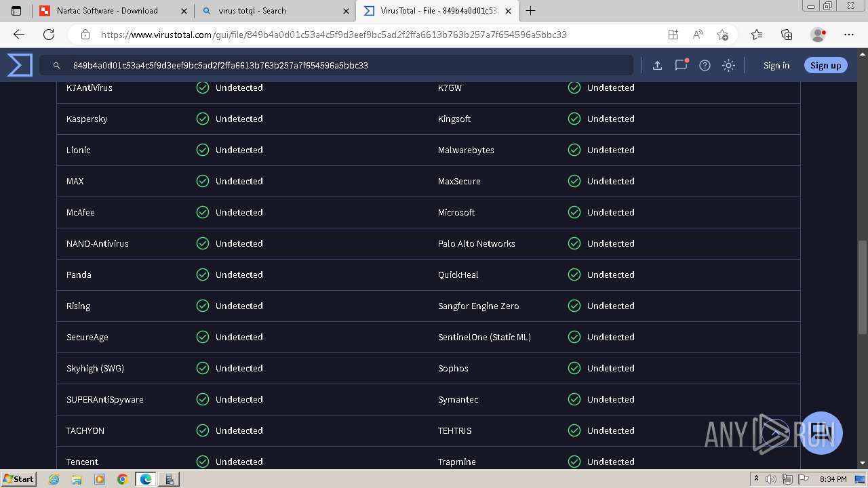Click Undetected status for Symantec

[611, 399]
